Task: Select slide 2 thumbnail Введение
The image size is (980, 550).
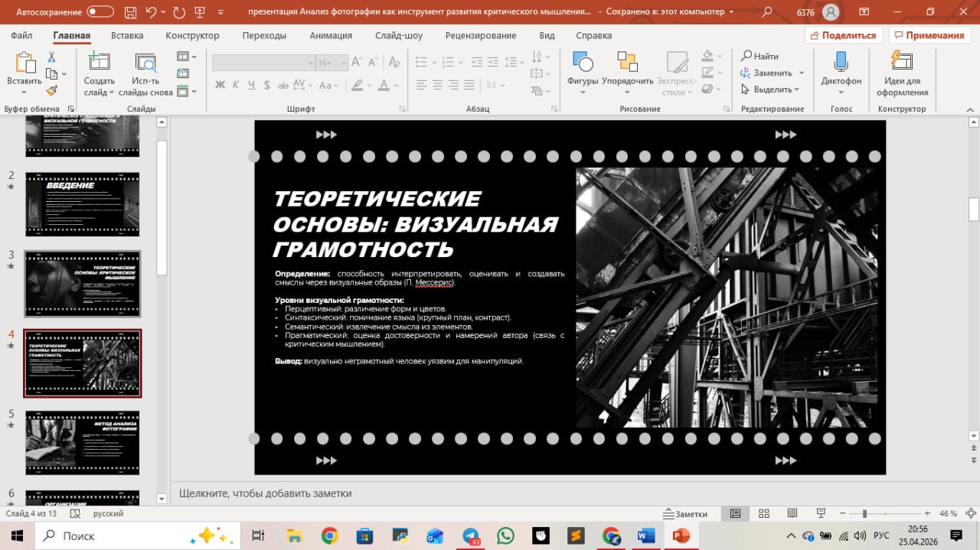Action: [x=83, y=204]
